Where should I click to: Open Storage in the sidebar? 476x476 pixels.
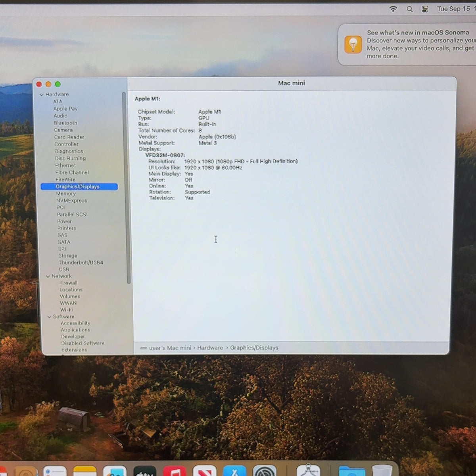point(68,256)
